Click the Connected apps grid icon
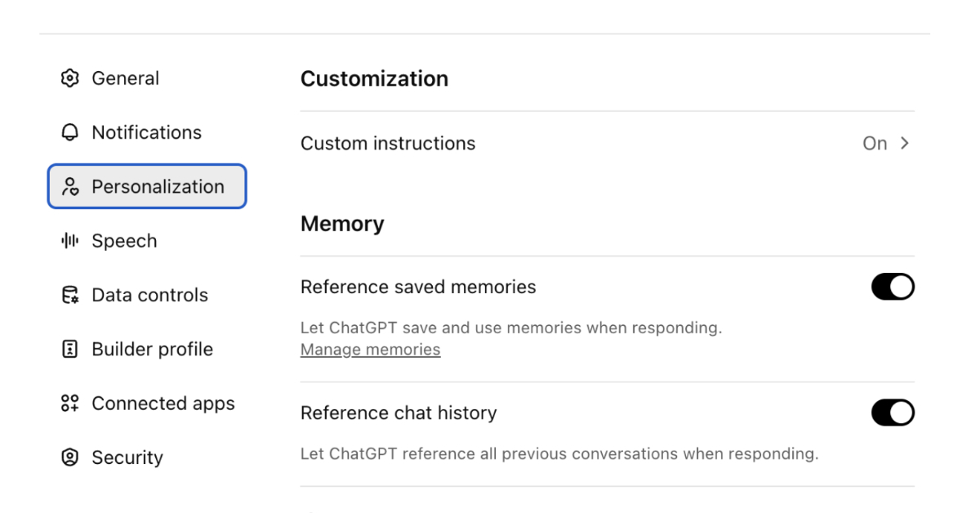The image size is (980, 513). tap(70, 404)
